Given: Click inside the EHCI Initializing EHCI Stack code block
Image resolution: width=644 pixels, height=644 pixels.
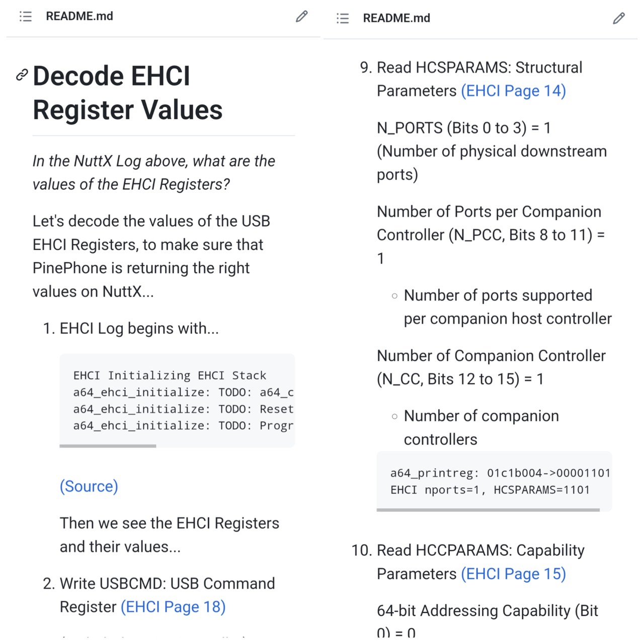Looking at the screenshot, I should (x=176, y=400).
